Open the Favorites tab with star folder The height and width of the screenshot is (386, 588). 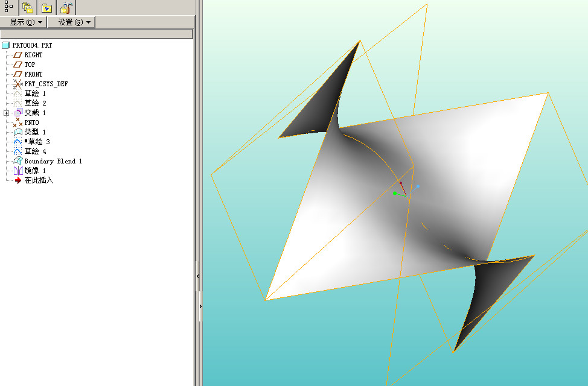click(x=47, y=7)
